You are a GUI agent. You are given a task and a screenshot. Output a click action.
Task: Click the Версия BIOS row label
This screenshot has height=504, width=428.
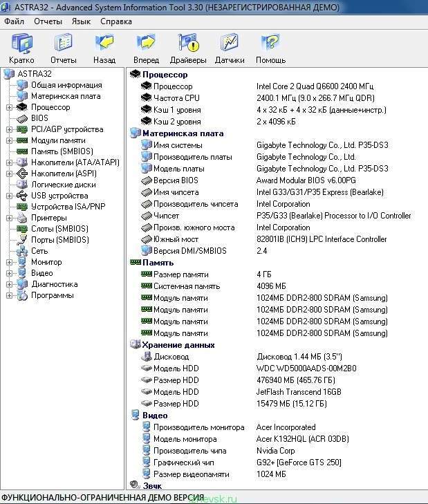[176, 180]
